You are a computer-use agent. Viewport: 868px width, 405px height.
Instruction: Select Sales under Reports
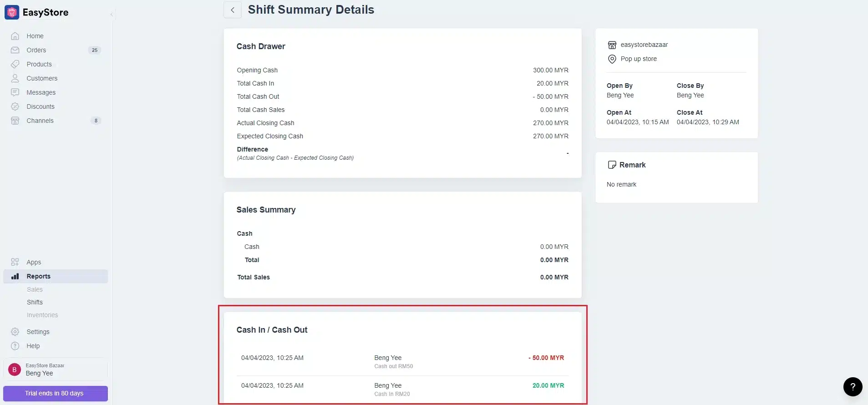(x=35, y=289)
